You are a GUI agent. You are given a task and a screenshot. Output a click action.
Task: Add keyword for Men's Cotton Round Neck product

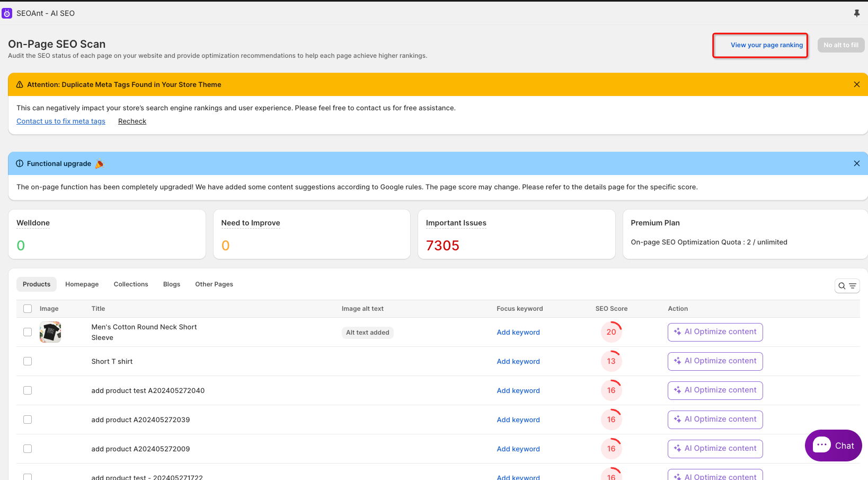coord(518,332)
